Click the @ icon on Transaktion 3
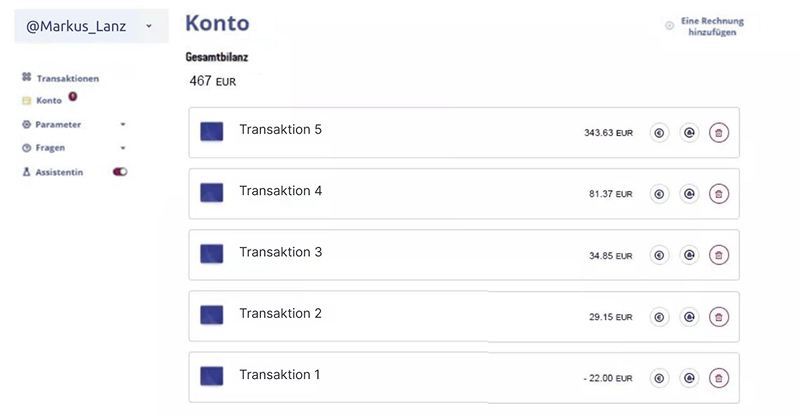Viewport: 801px width, 416px height. pyautogui.click(x=688, y=255)
